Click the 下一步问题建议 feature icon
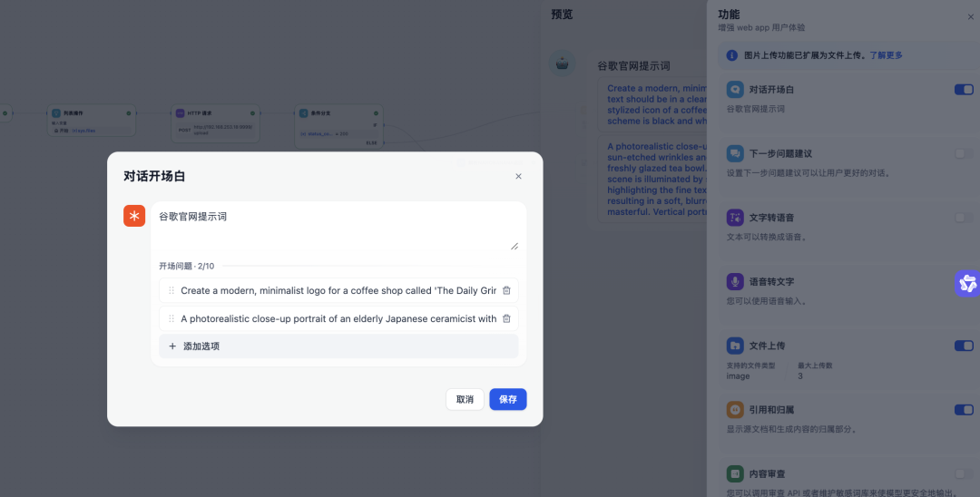This screenshot has height=497, width=980. [735, 153]
